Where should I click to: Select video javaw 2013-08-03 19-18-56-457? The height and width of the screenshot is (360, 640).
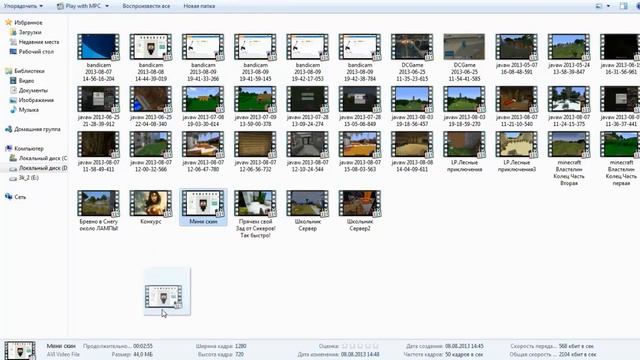coord(412,107)
